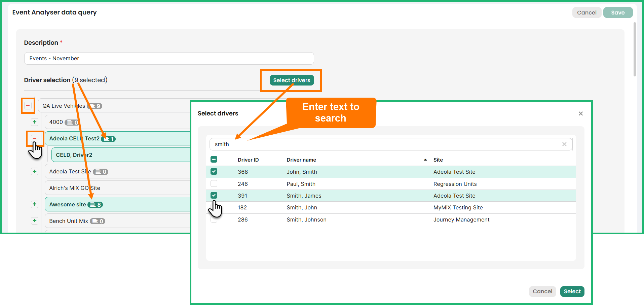The height and width of the screenshot is (305, 644).
Task: Click count badge on Adeola Test Site
Action: tap(101, 172)
